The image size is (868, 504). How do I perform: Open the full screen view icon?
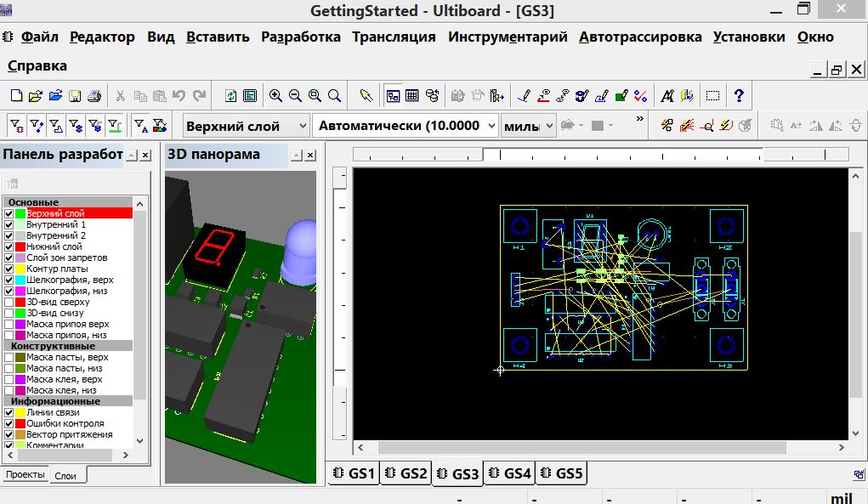250,96
